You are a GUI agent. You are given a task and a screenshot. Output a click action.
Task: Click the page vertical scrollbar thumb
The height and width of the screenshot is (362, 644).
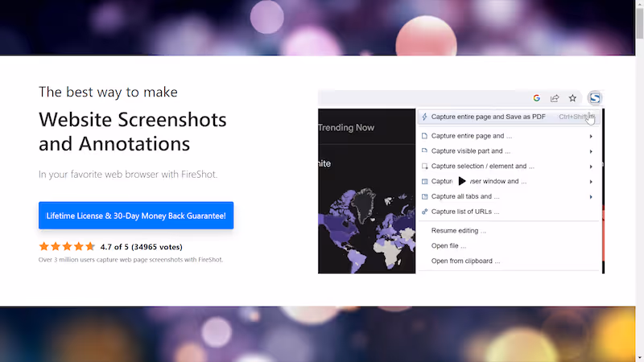pos(640,23)
